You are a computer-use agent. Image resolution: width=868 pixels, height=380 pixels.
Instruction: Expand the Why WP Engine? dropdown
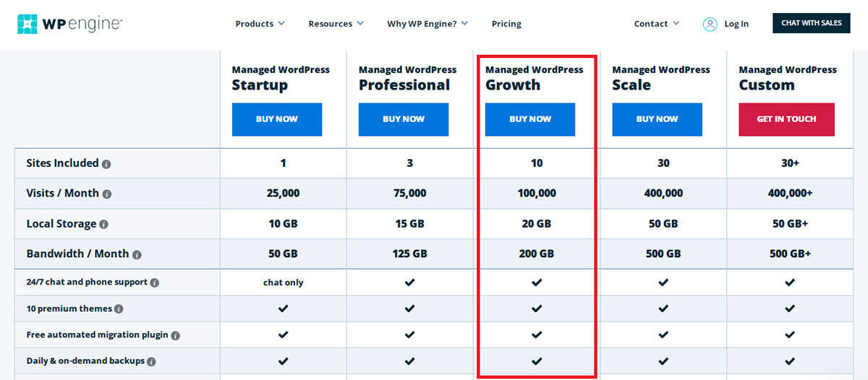pos(427,24)
